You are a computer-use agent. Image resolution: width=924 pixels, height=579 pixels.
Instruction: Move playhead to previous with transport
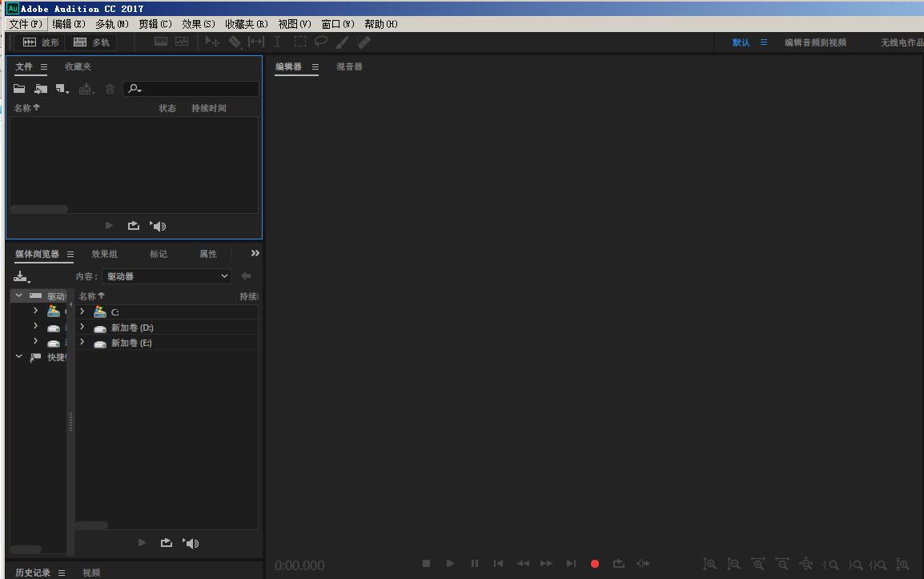[x=499, y=564]
